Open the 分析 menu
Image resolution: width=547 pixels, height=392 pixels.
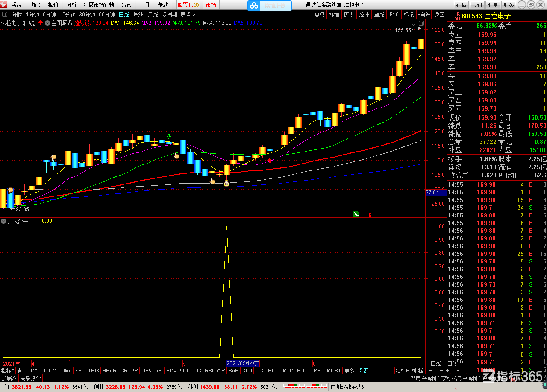point(72,5)
